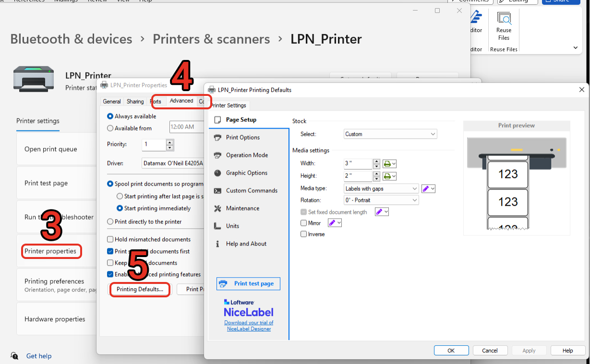Screen dimensions: 590x364
Task: Enable the Mirror option
Action: coord(303,223)
